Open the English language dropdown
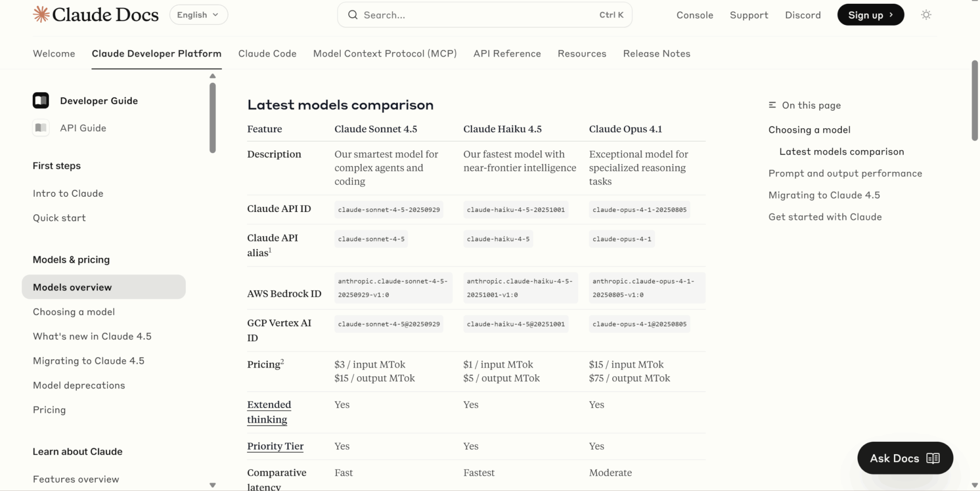Viewport: 980px width, 491px height. 198,15
